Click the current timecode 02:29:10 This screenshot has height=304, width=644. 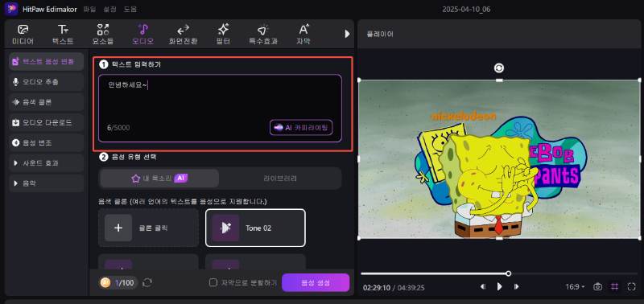[377, 288]
